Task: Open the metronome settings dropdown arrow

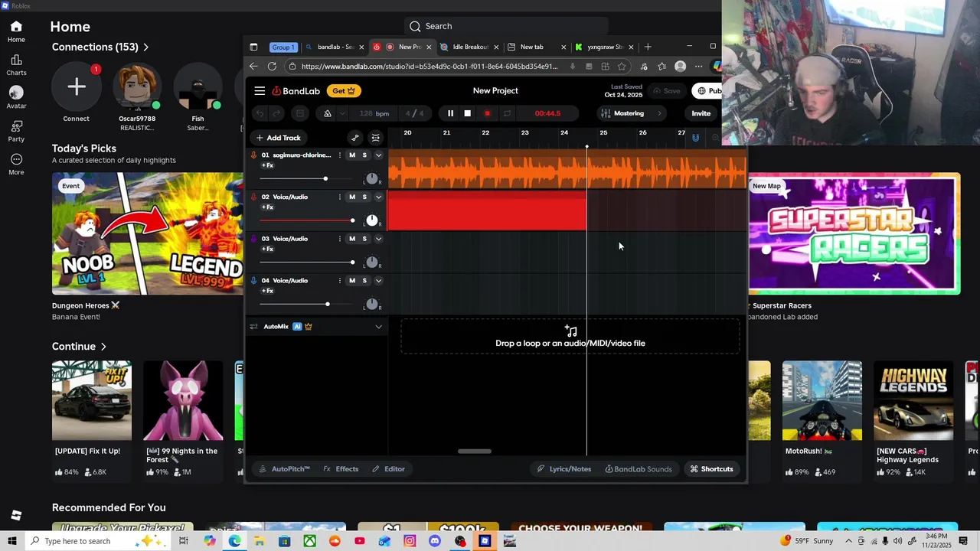Action: point(342,113)
